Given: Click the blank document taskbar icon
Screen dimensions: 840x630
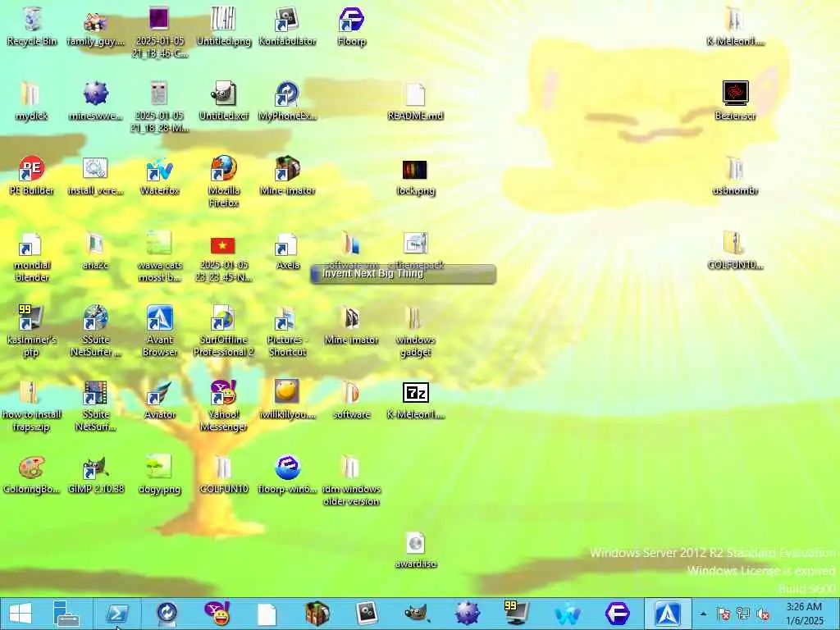Looking at the screenshot, I should tap(267, 614).
